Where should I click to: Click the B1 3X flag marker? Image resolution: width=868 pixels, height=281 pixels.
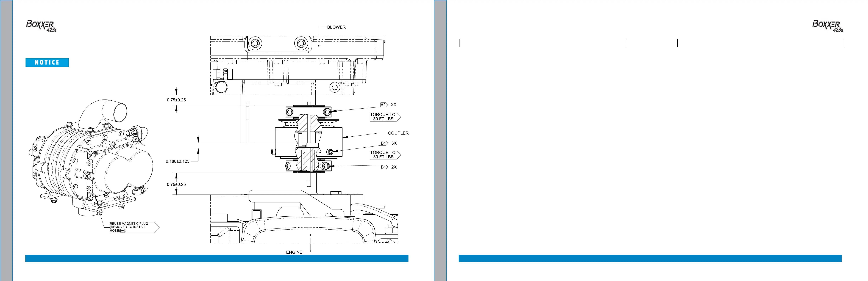point(384,143)
